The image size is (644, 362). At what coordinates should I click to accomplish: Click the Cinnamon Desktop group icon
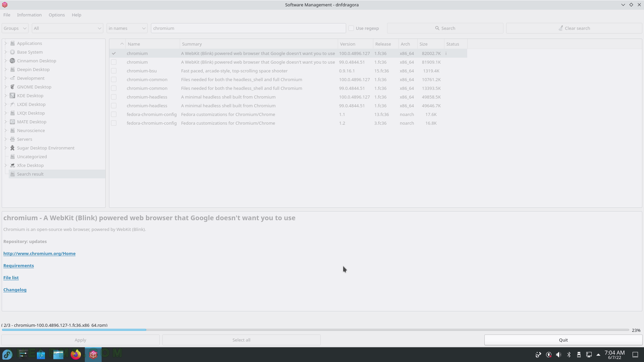(x=12, y=61)
